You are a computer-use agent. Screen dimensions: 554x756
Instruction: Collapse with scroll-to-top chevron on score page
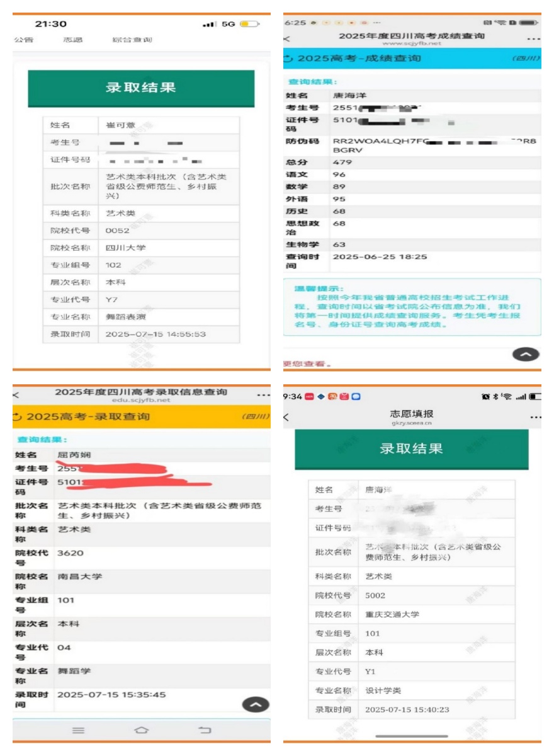(526, 355)
